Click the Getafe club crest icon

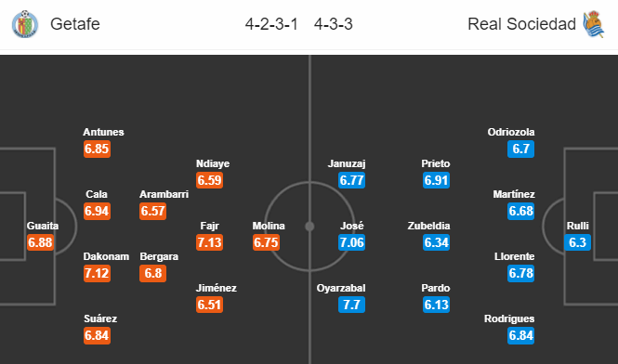25,24
